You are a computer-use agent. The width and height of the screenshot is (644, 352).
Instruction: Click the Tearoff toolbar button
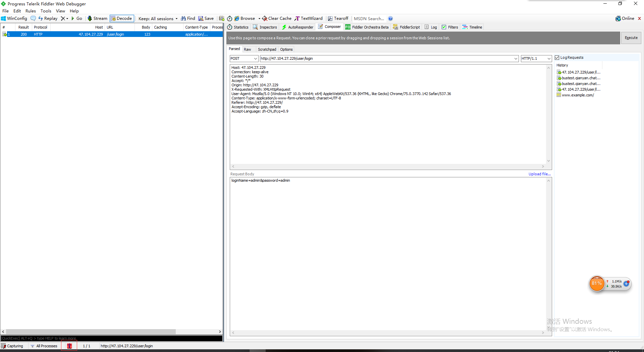[338, 18]
